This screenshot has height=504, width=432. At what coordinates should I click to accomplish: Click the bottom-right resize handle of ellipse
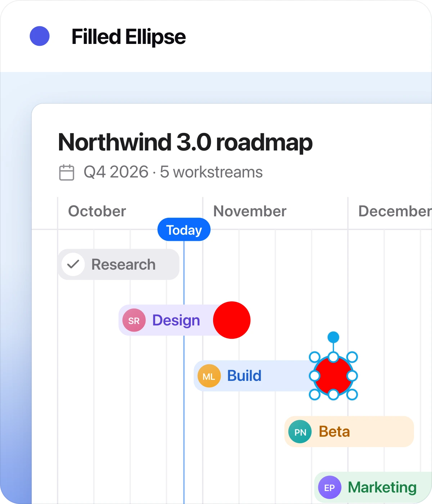[x=352, y=395]
